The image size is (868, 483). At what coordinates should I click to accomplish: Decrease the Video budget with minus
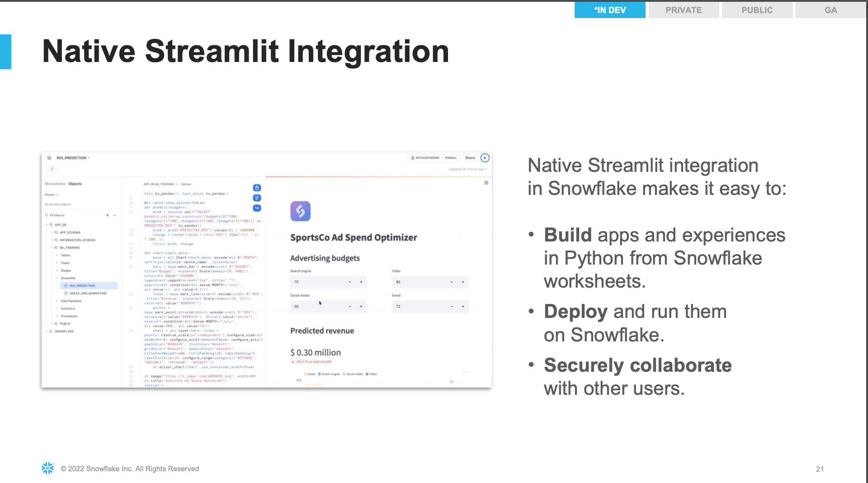[451, 282]
